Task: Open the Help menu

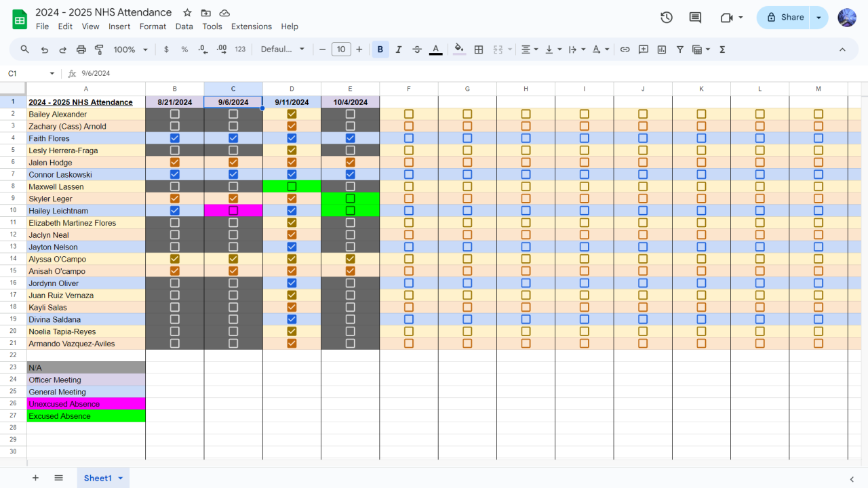Action: coord(290,26)
